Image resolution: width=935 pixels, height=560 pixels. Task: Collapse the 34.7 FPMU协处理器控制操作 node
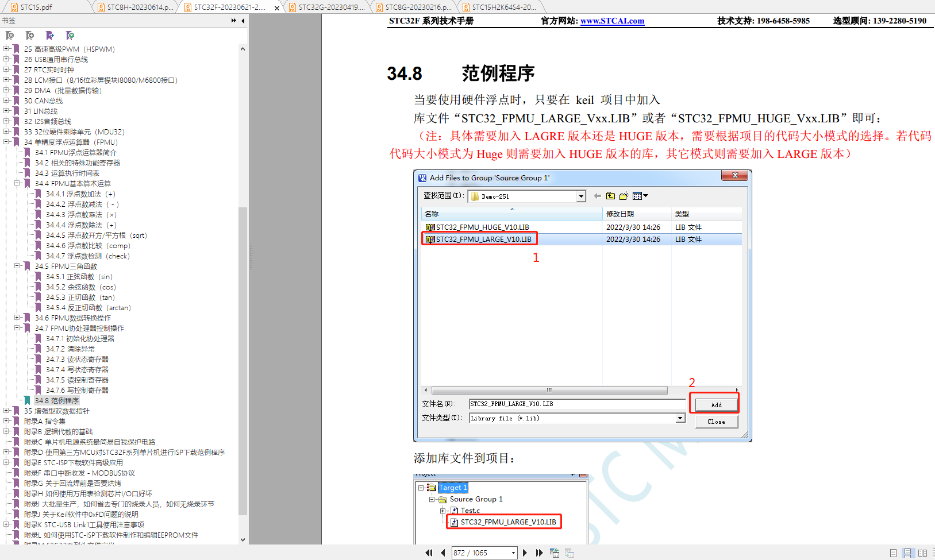click(17, 328)
